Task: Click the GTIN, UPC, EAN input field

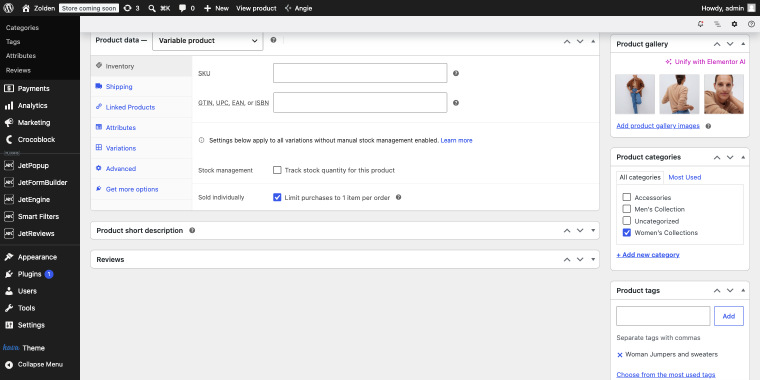Action: (360, 103)
